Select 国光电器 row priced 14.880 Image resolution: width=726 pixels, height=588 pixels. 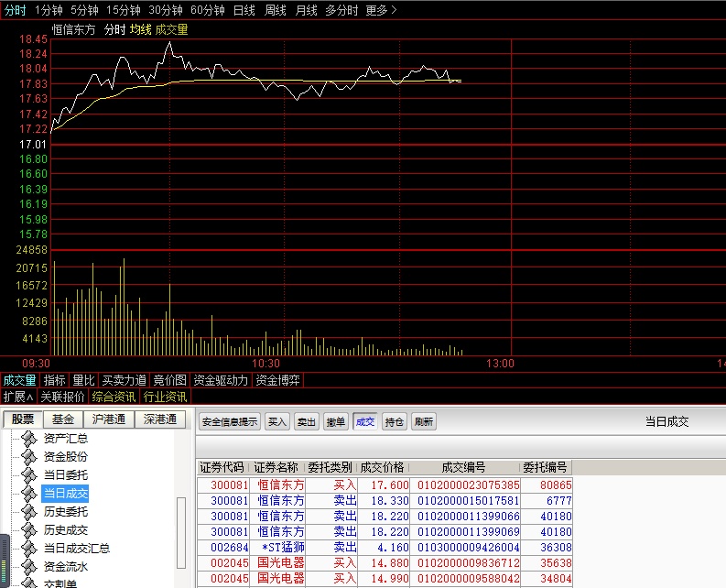(385, 563)
